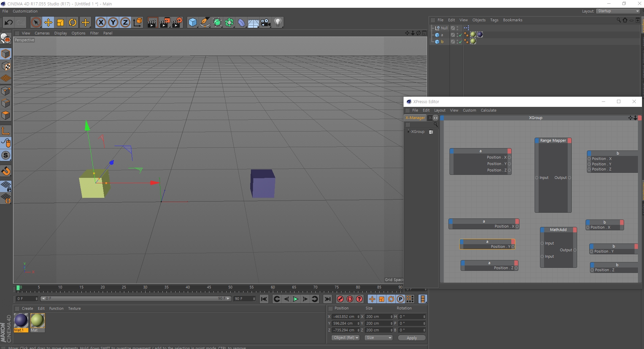Play animation forward
The height and width of the screenshot is (349, 644).
(295, 299)
